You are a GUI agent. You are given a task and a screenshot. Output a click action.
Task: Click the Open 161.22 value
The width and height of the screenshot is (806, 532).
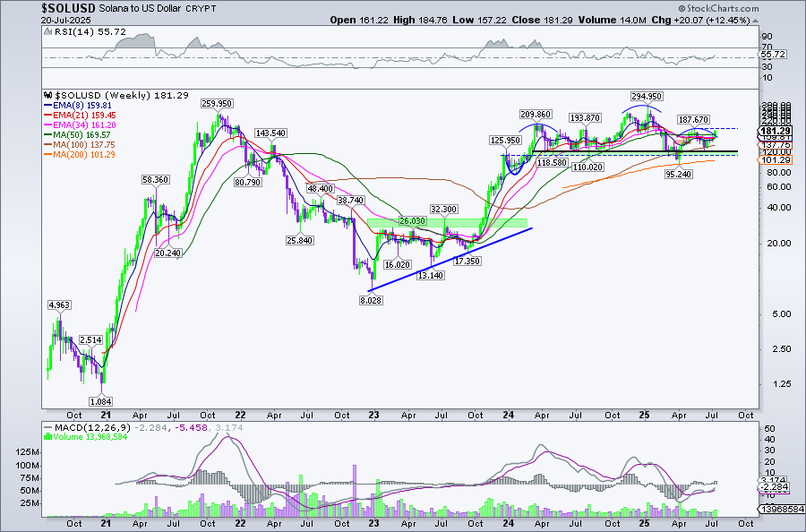tap(358, 20)
